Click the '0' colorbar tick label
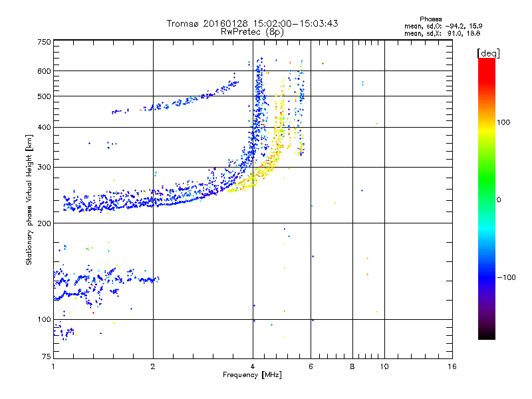Screen dimensions: 532x399 499,200
